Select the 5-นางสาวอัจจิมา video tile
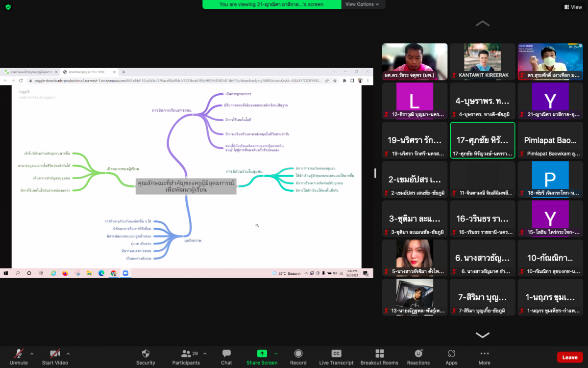 point(415,258)
